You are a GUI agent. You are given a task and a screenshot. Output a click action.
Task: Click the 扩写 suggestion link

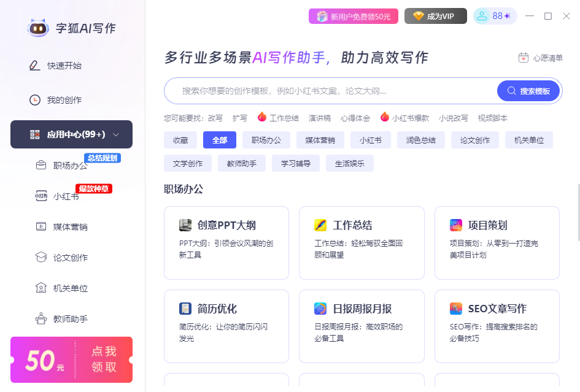point(240,118)
